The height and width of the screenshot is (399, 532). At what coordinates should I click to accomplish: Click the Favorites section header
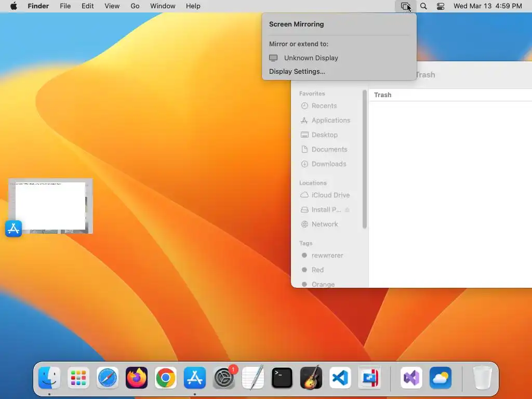click(312, 94)
